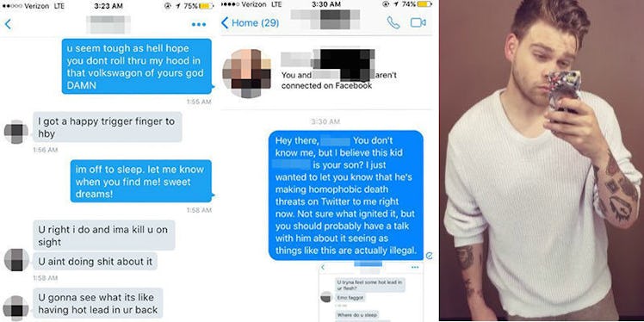The image size is (644, 322).
Task: Tap sender avatar beside 'happy trigger finger' message
Action: tap(16, 132)
